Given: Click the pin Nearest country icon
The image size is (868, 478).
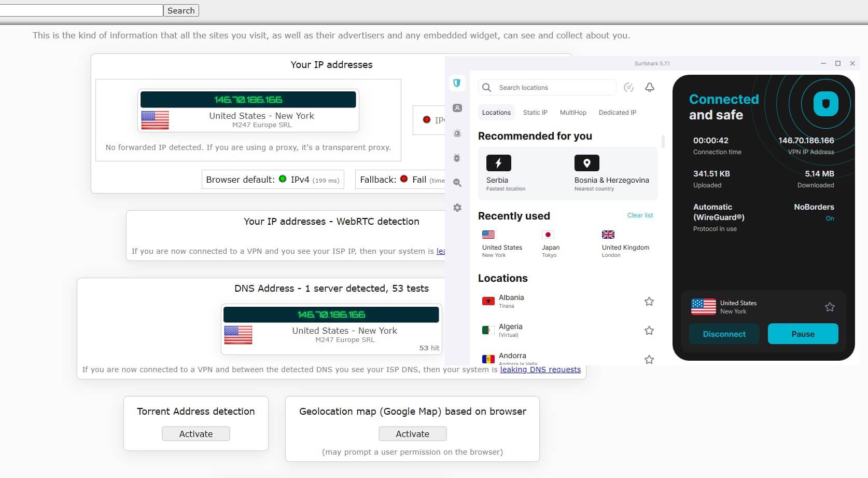Looking at the screenshot, I should pos(587,163).
